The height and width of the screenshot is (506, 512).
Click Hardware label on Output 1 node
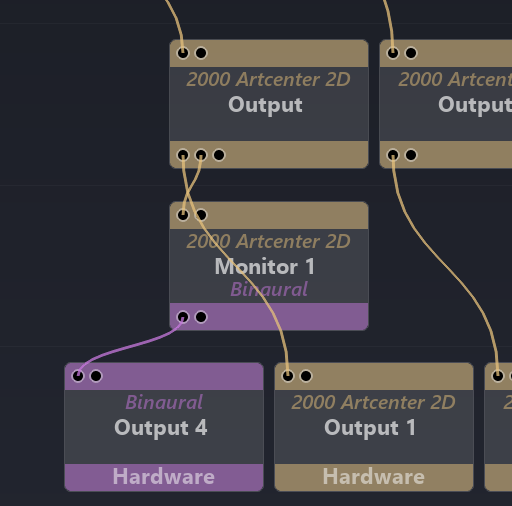374,477
